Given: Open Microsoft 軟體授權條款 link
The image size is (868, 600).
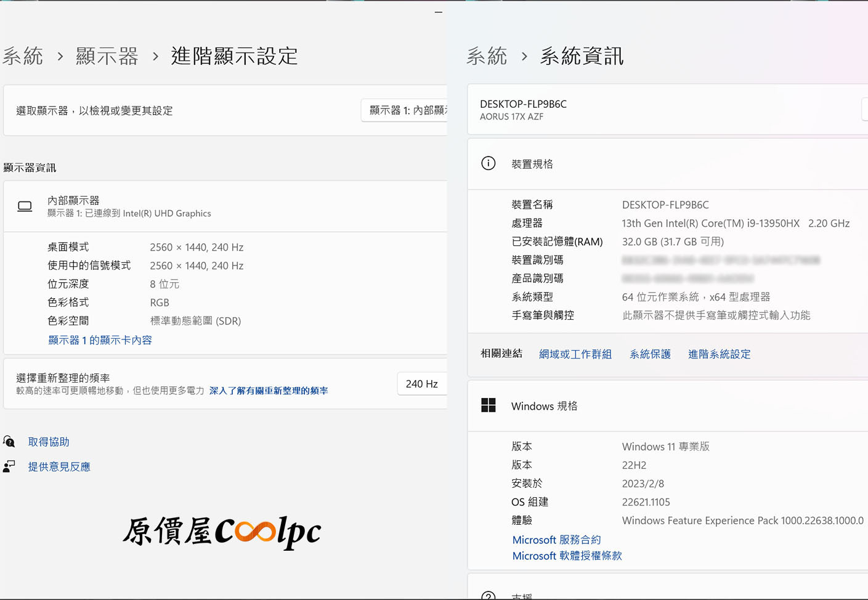Looking at the screenshot, I should point(567,556).
